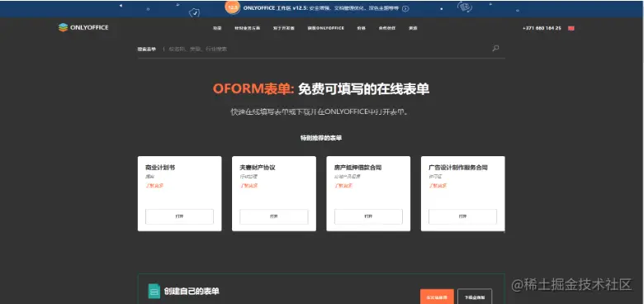Open the 资源 navigation menu
Screen dimensions: 644x304
[413, 28]
